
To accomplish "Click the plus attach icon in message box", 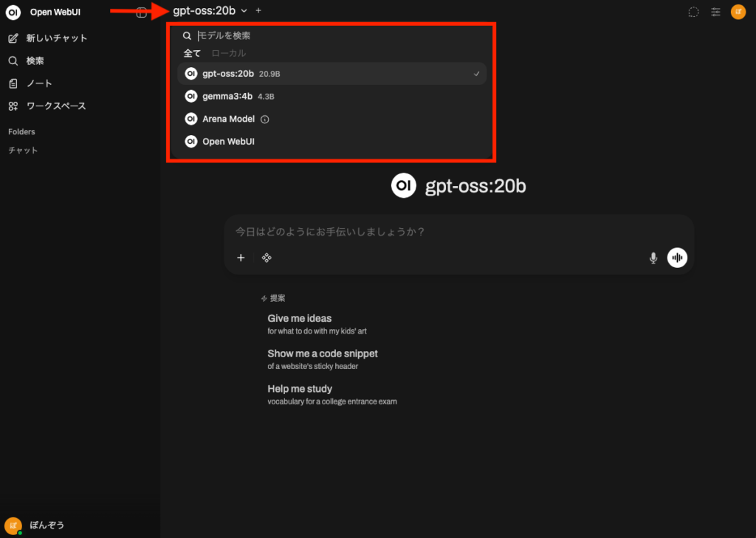I will [241, 258].
